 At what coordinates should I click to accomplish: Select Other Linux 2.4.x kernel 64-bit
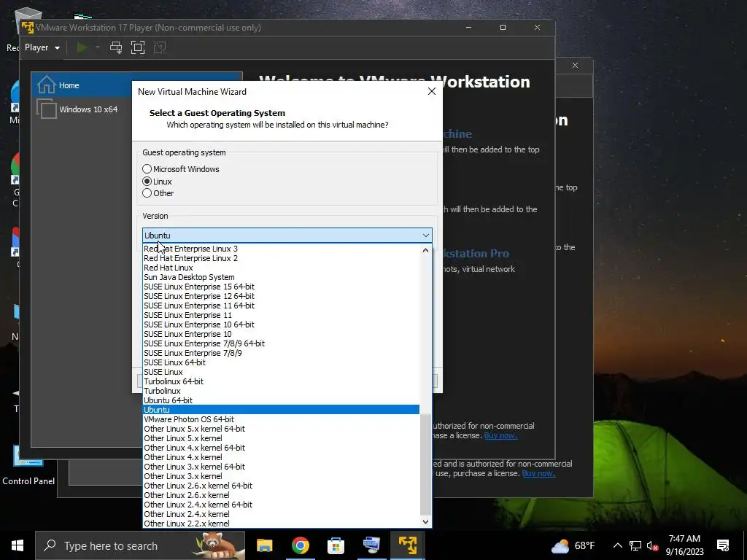click(281, 505)
